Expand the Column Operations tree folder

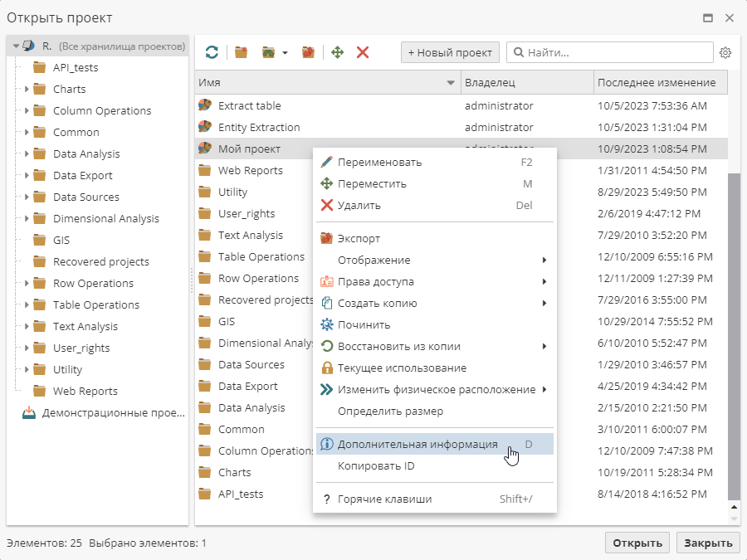coord(27,110)
